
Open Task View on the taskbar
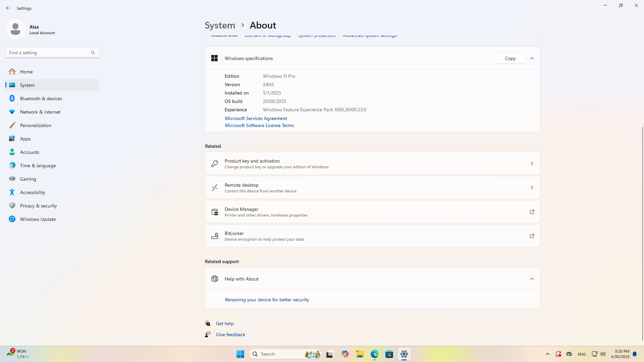[x=330, y=354]
